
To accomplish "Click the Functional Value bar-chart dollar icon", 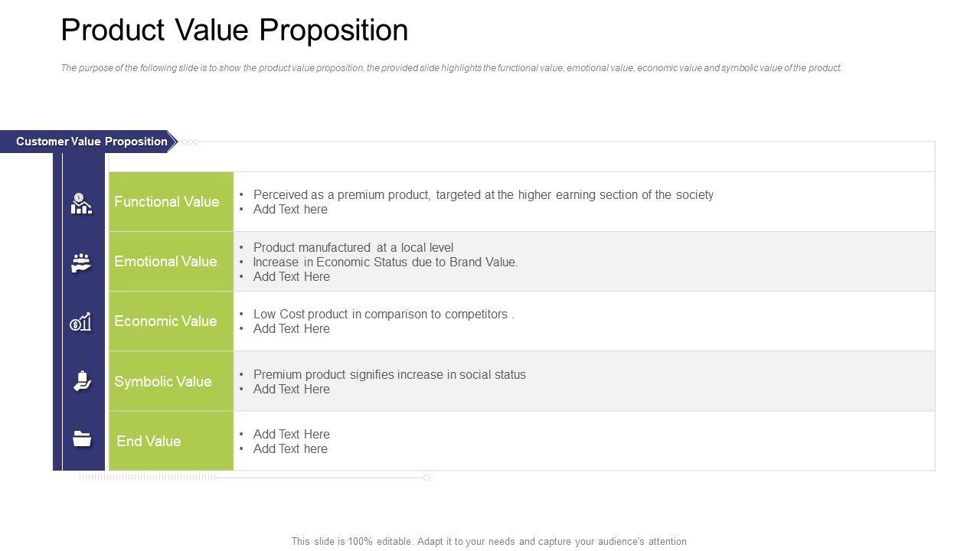I will coord(81,203).
